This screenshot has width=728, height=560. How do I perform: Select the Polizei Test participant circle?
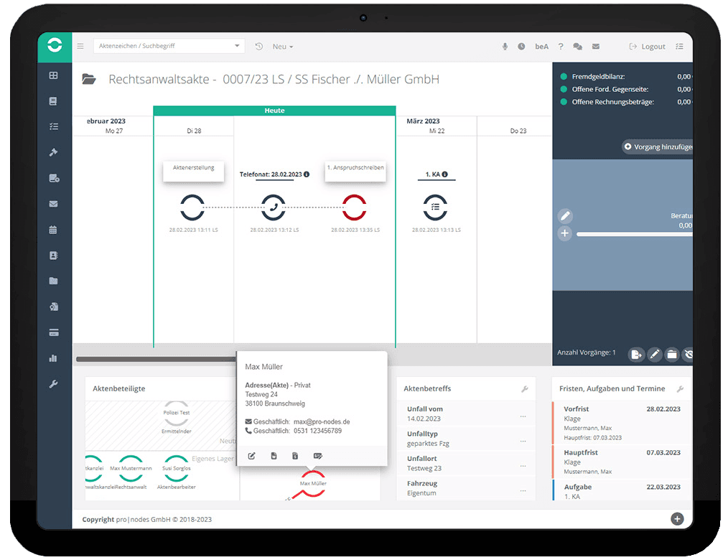tap(177, 413)
